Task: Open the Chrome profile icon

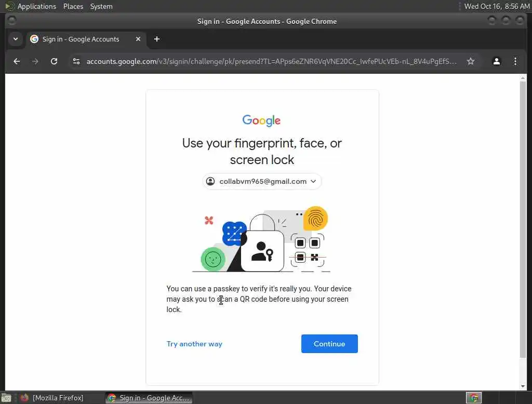Action: point(496,61)
